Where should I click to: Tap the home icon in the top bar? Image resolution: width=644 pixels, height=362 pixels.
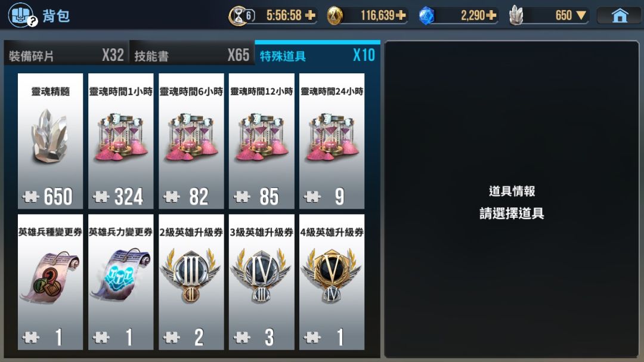[620, 16]
